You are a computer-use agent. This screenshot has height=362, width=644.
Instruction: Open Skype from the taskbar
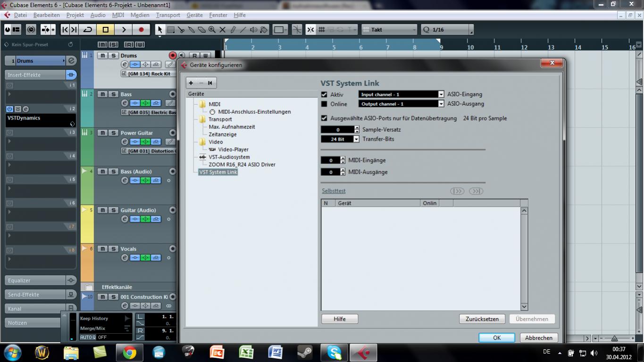[x=334, y=352]
